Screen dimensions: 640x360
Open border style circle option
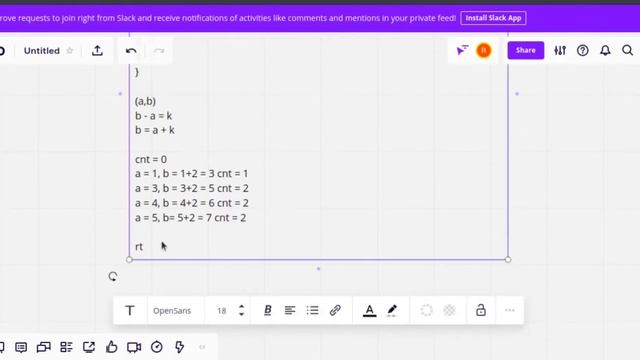(427, 310)
